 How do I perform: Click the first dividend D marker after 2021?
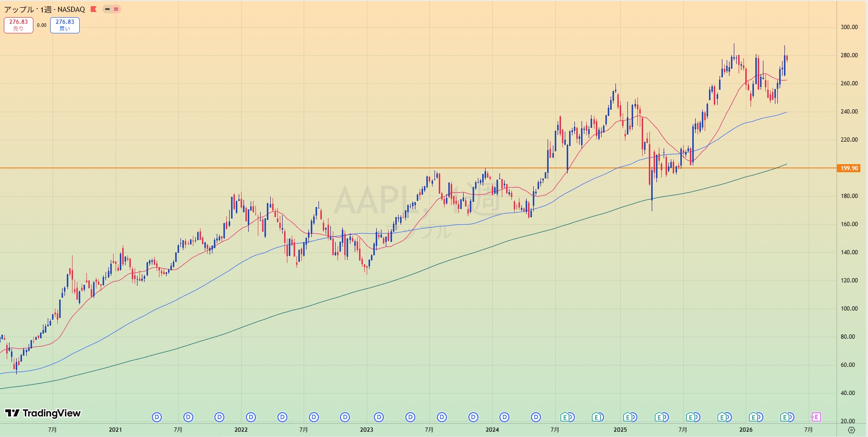click(157, 417)
